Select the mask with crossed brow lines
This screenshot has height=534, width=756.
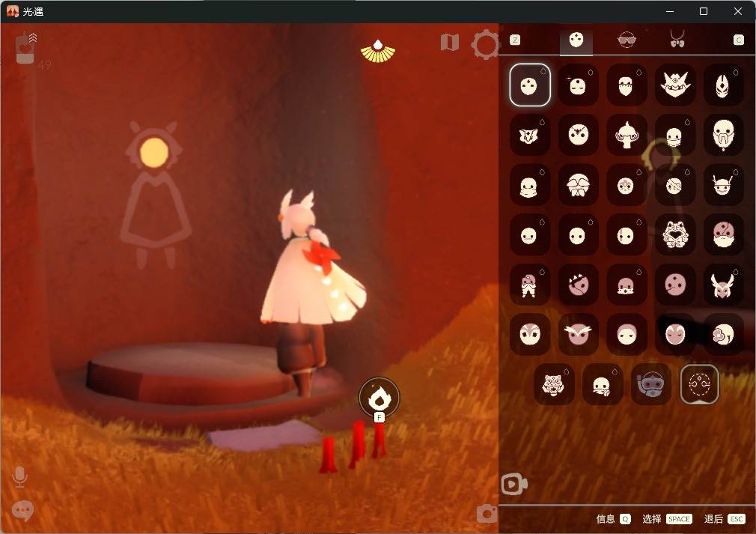(x=578, y=135)
